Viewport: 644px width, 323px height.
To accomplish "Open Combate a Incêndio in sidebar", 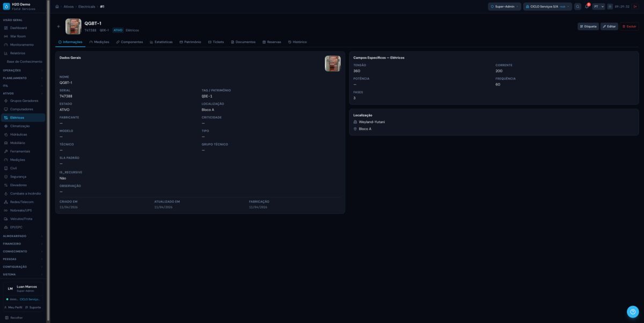I will 25,193.
